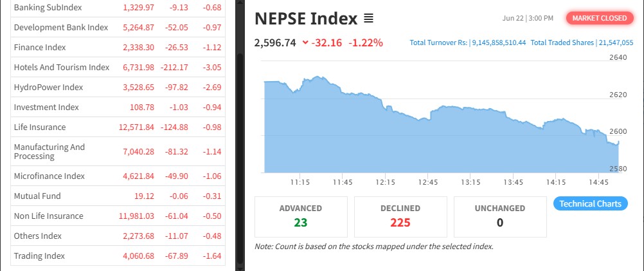Open the Microfinance Index row
The height and width of the screenshot is (271, 644).
coord(49,176)
